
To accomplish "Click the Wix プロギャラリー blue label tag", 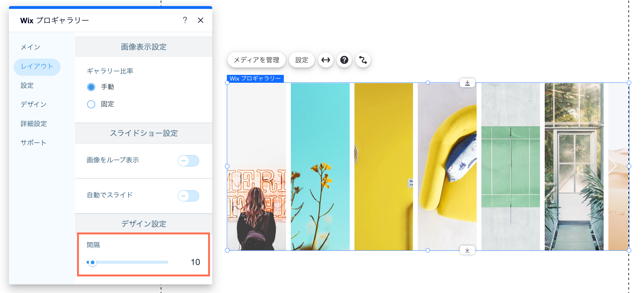I will [x=255, y=78].
